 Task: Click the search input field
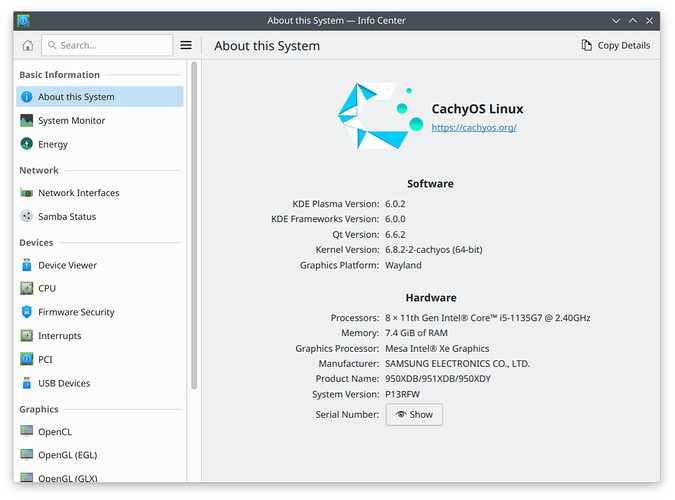tap(113, 45)
